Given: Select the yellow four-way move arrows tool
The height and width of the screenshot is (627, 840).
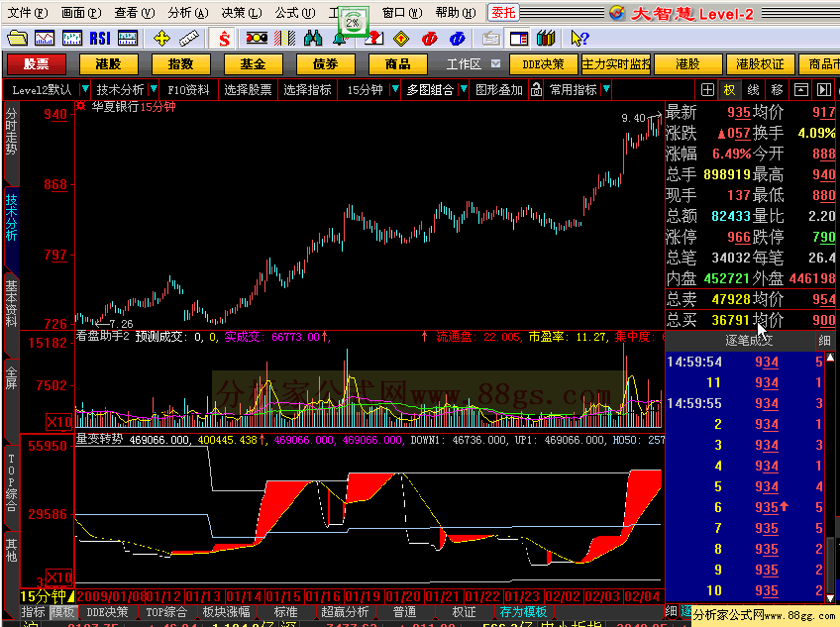Looking at the screenshot, I should 161,38.
